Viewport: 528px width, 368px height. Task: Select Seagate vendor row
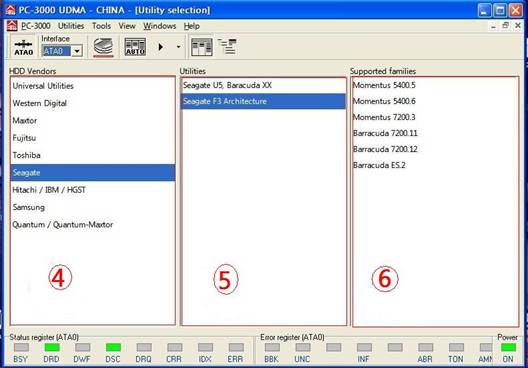(93, 173)
